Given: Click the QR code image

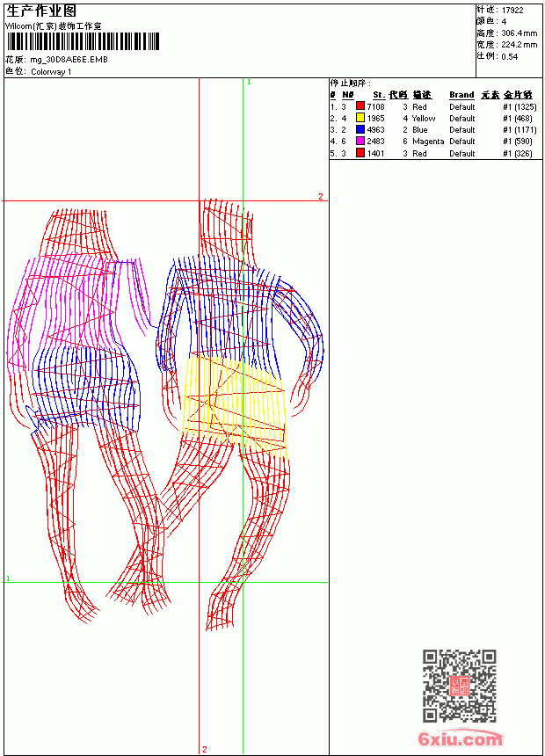Looking at the screenshot, I should 460,686.
